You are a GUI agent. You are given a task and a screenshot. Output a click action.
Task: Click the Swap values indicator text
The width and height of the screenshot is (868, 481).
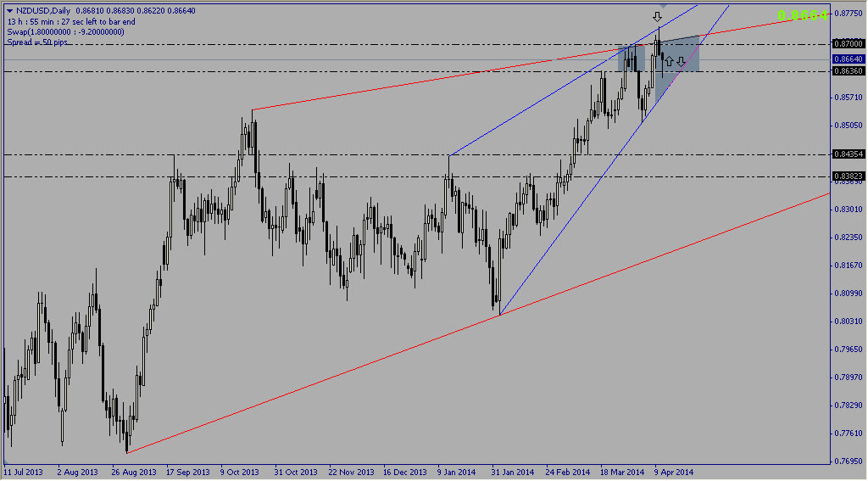pyautogui.click(x=65, y=31)
